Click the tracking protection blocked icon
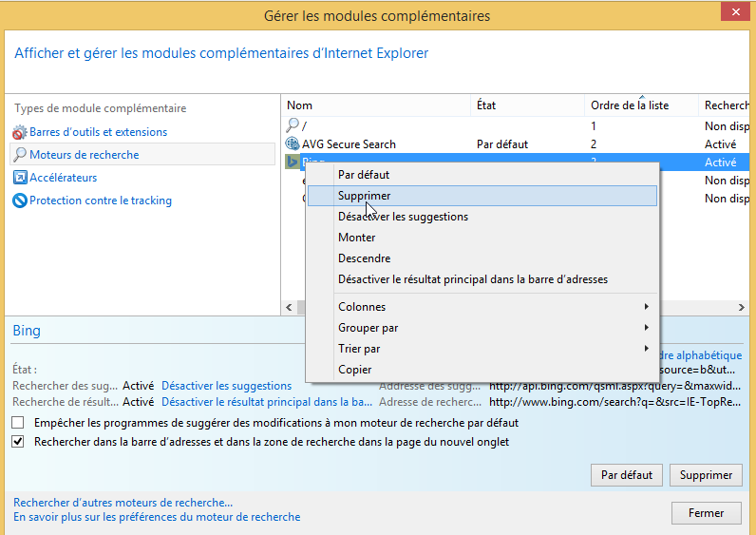This screenshot has width=756, height=535. 20,201
